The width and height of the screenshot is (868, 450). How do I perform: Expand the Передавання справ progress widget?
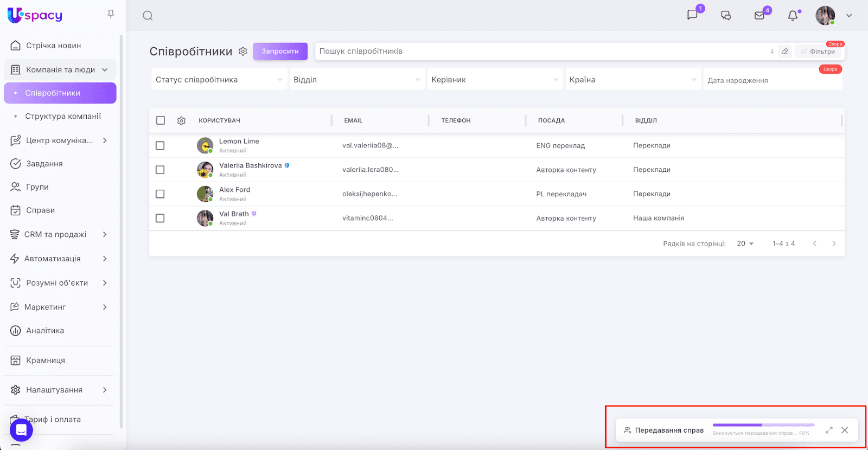click(x=829, y=430)
